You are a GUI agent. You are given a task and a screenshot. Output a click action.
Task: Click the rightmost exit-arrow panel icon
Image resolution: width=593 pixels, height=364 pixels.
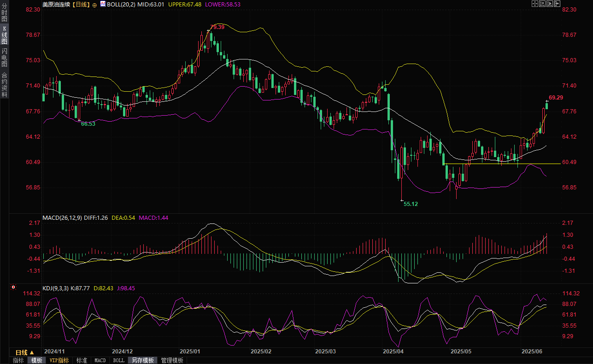coord(557,4)
